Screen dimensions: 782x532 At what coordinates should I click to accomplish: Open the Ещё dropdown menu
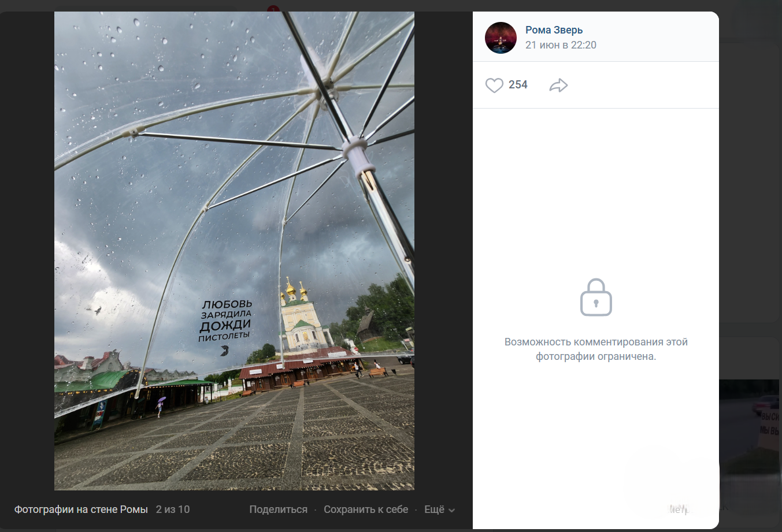click(435, 509)
